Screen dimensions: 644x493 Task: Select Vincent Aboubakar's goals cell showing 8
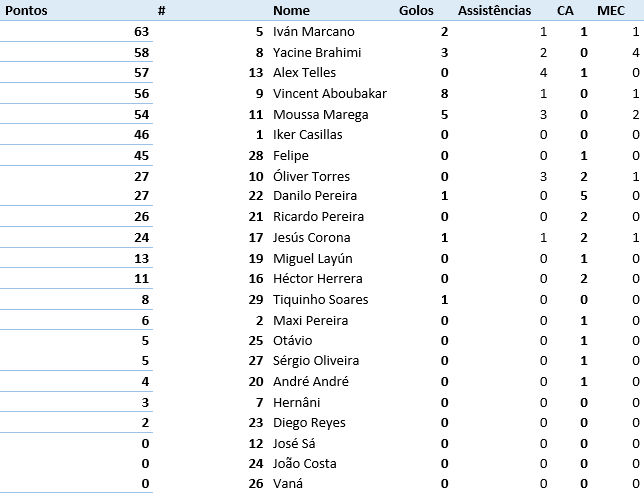444,94
